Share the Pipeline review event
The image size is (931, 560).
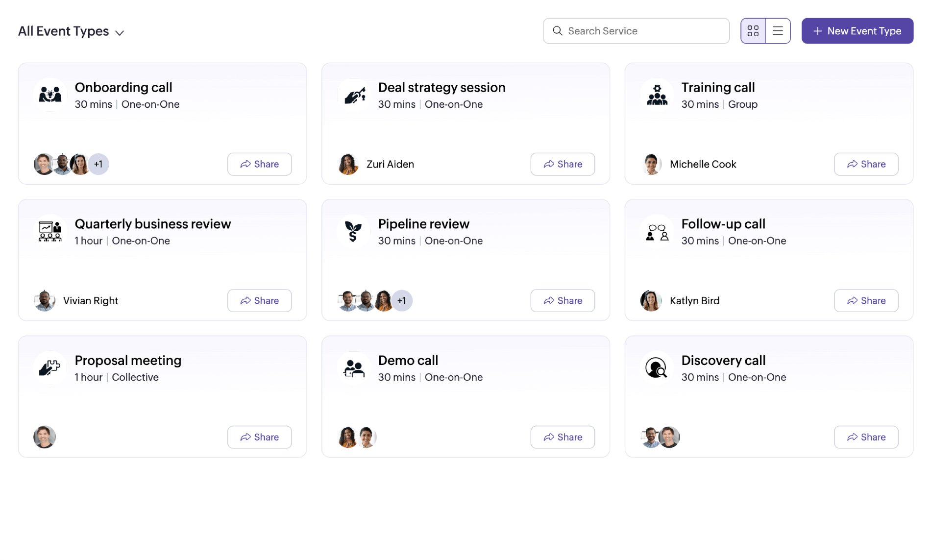(x=563, y=300)
